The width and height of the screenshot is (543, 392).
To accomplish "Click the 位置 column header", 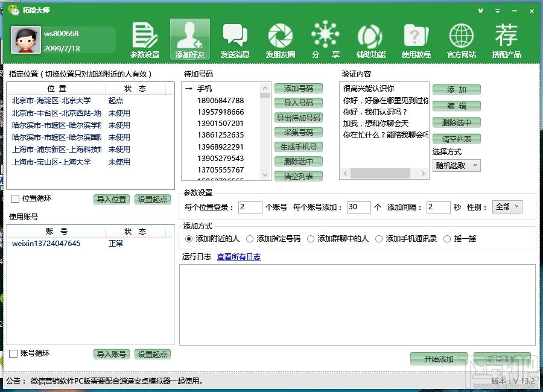I will [x=57, y=89].
